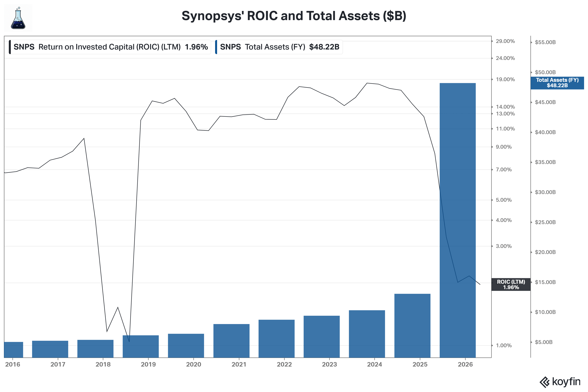Screen dimensions: 588x392
Task: Select the 2017 year label
Action: tap(58, 364)
